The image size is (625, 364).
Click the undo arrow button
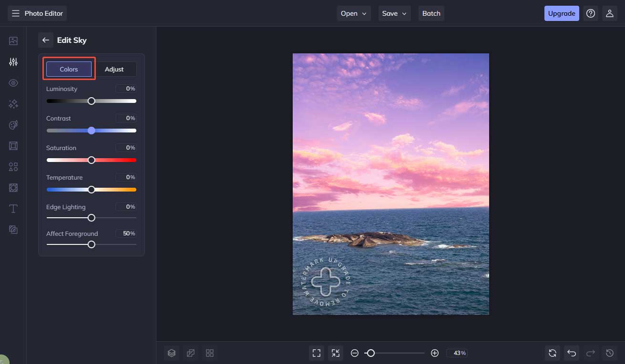tap(572, 353)
